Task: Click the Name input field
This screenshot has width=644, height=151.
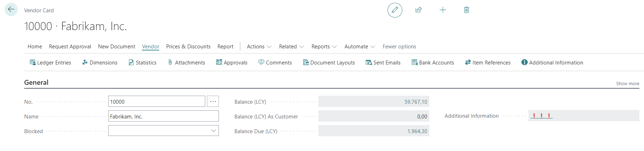Action: point(163,116)
